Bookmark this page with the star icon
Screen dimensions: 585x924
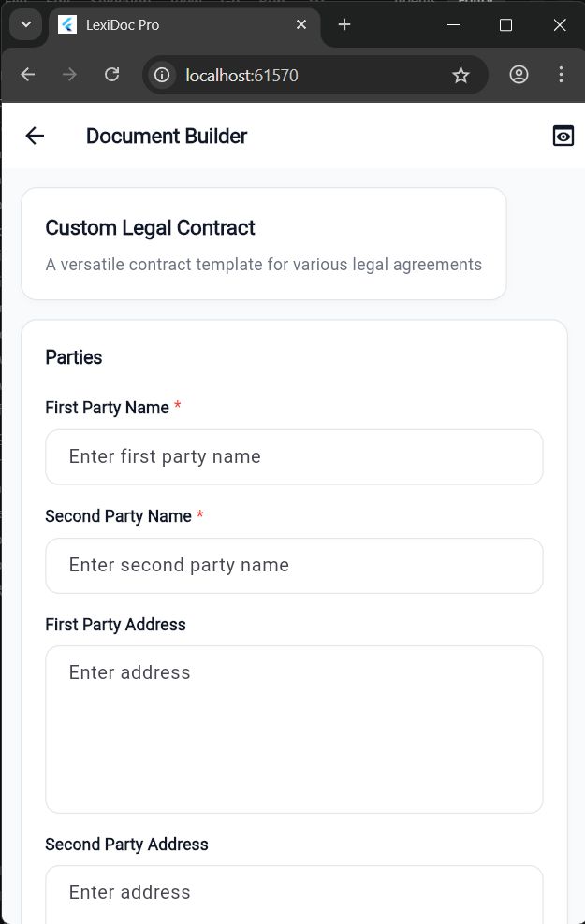coord(461,75)
